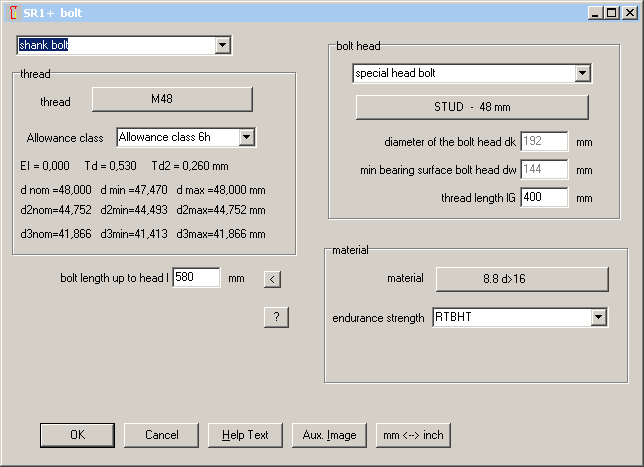Click the bolt length up to head field
The height and width of the screenshot is (467, 644).
pos(196,277)
